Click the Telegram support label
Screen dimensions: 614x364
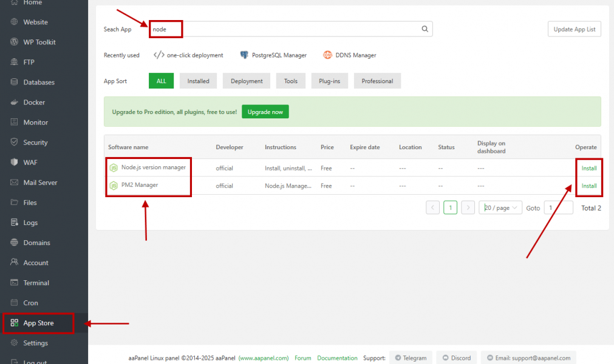click(415, 358)
